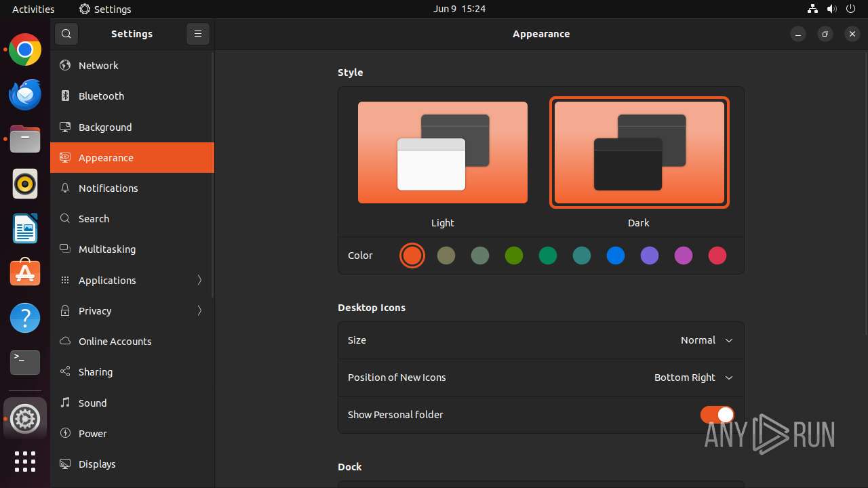Choose the purple accent color
Screen dimensions: 868x488
click(650, 256)
